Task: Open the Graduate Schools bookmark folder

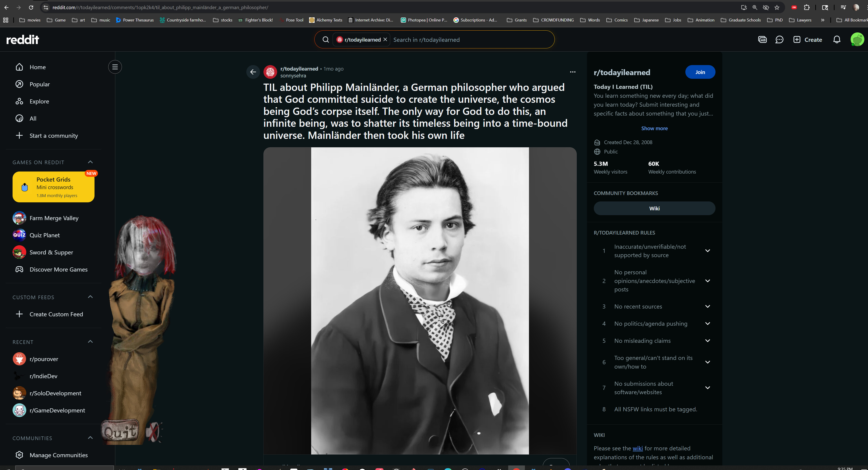Action: coord(741,20)
